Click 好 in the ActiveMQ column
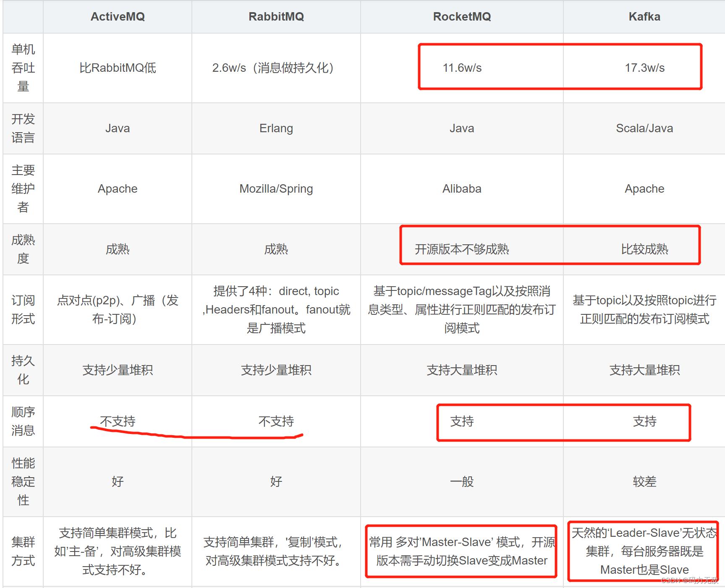 tap(118, 482)
